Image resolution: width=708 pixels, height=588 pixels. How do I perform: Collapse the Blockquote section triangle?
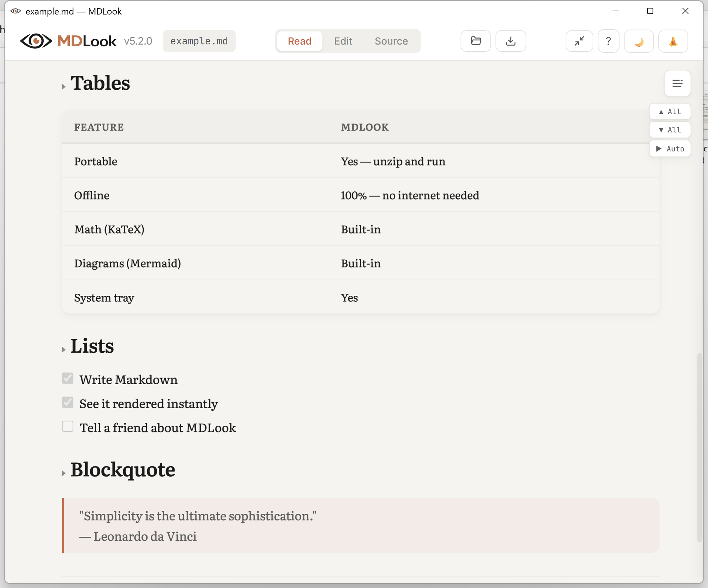64,473
